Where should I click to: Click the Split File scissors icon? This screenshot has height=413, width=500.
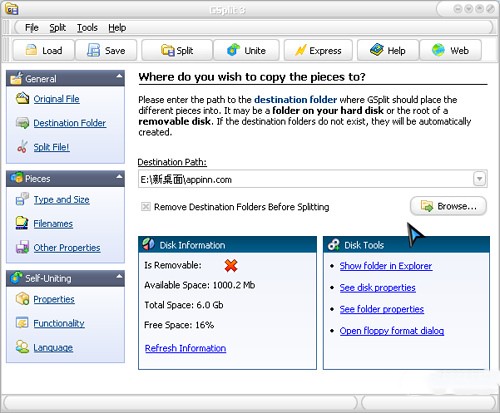[22, 147]
